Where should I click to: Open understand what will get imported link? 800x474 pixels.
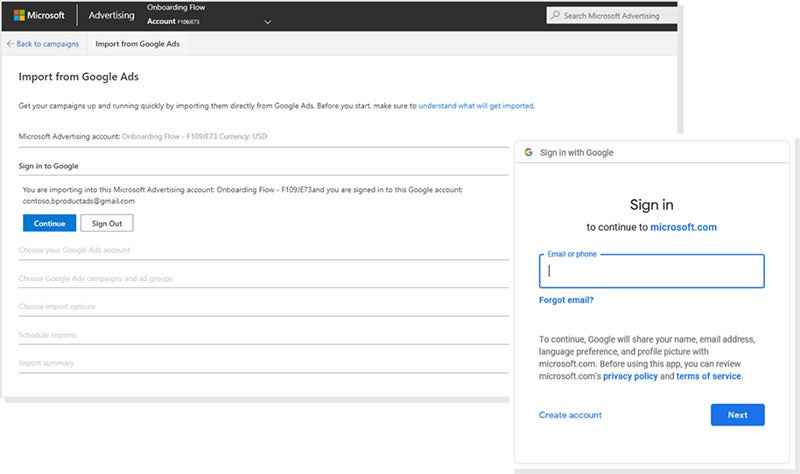coord(476,106)
